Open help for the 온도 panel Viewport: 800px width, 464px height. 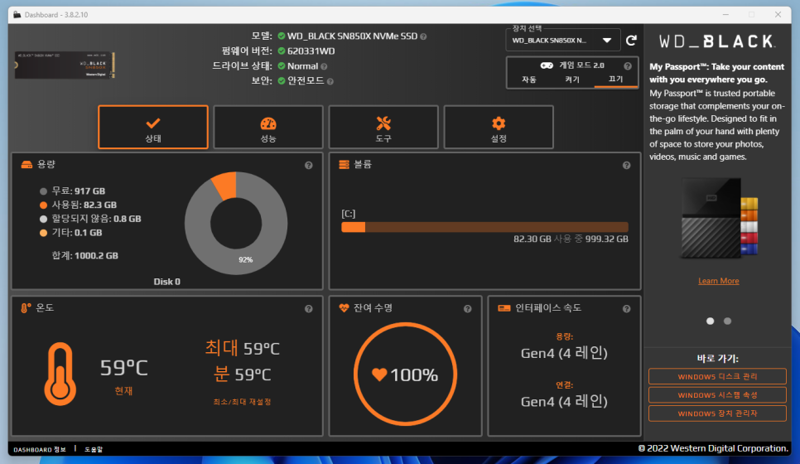309,309
